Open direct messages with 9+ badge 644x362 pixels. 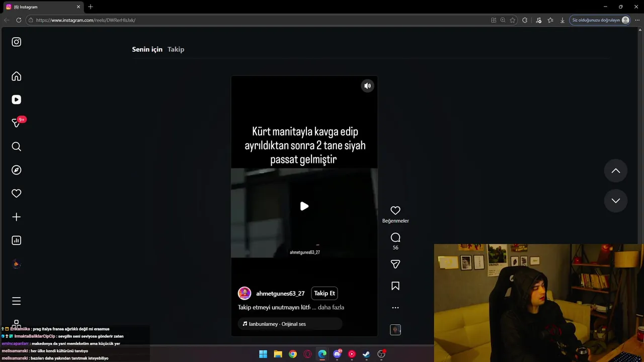coord(18,123)
